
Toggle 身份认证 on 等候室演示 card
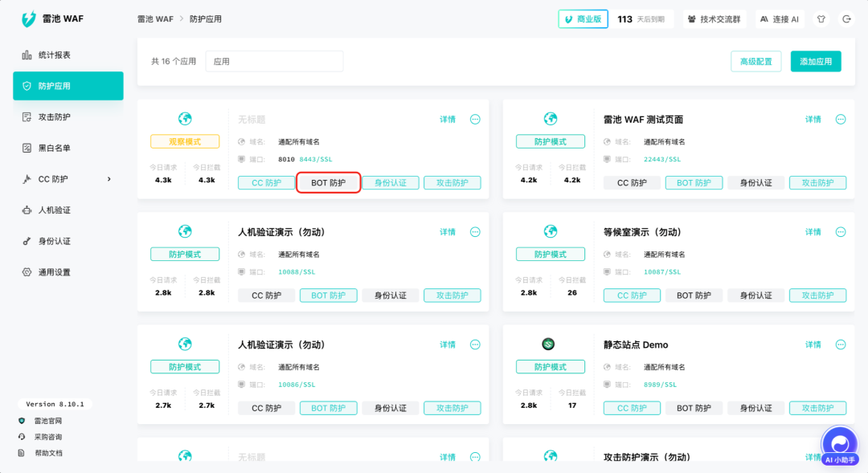click(755, 296)
